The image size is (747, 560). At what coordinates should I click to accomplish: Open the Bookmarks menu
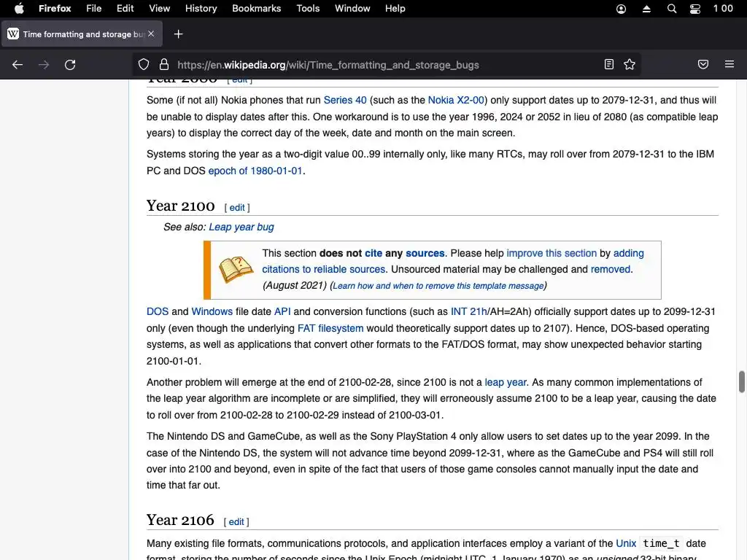coord(256,9)
